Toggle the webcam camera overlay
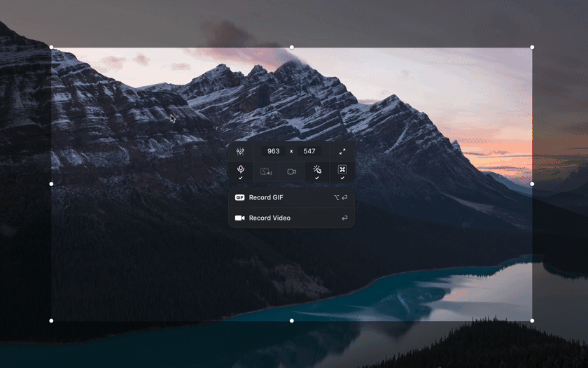 coord(292,172)
